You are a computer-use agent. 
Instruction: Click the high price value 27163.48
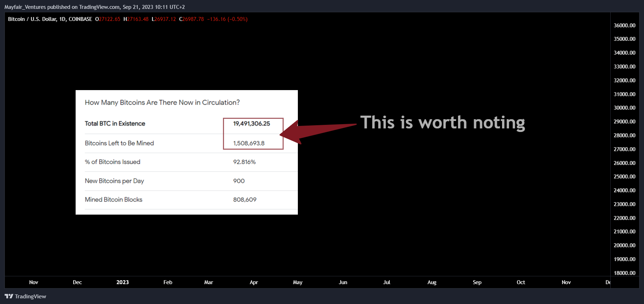[x=138, y=19]
